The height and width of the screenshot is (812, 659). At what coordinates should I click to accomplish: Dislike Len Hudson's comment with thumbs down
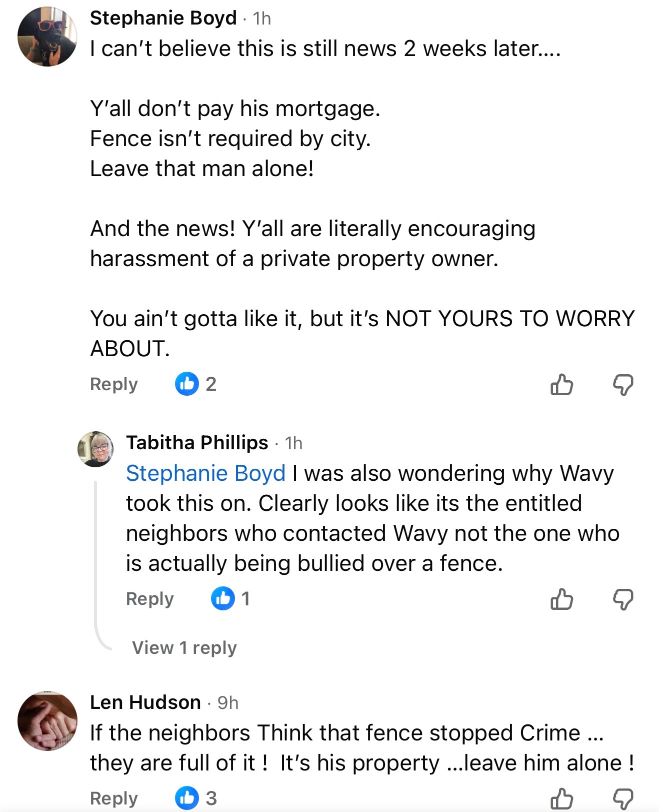click(x=623, y=798)
